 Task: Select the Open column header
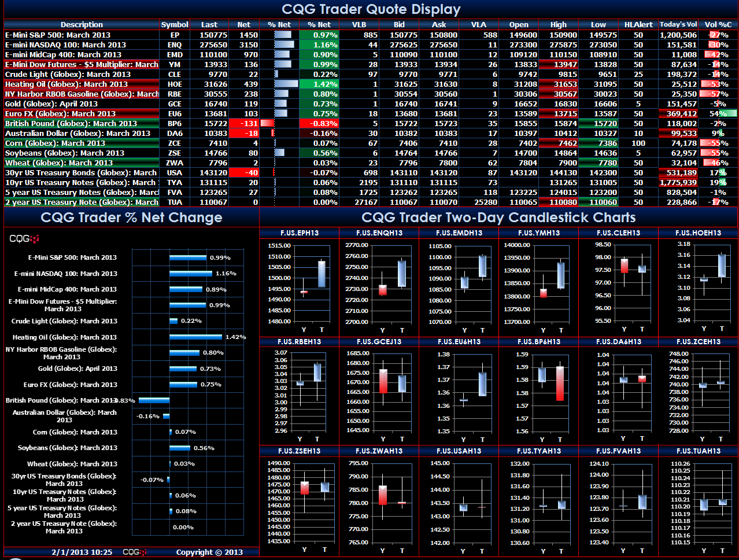tap(519, 24)
